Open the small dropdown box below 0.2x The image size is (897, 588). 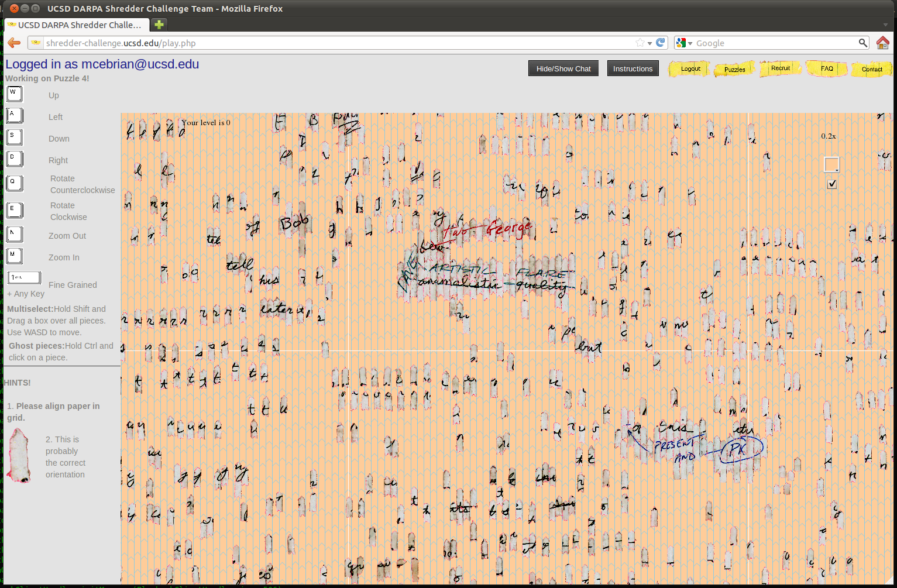click(831, 164)
